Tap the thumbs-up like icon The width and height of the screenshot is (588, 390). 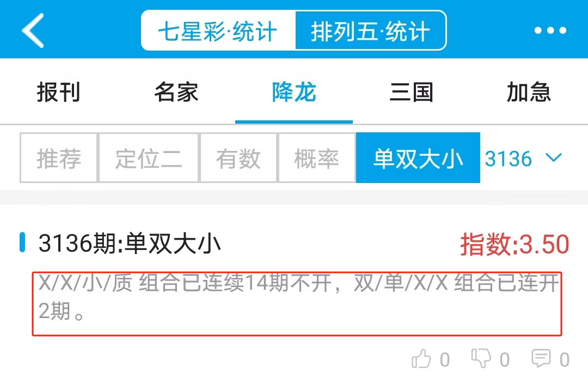click(x=421, y=358)
